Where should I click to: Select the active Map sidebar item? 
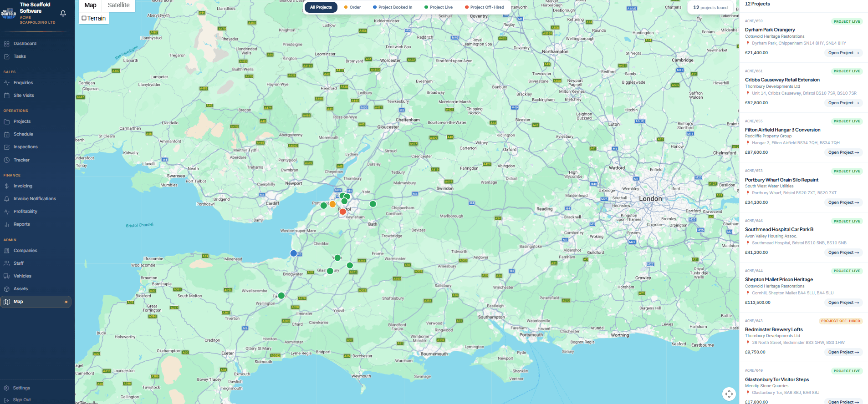click(x=36, y=302)
